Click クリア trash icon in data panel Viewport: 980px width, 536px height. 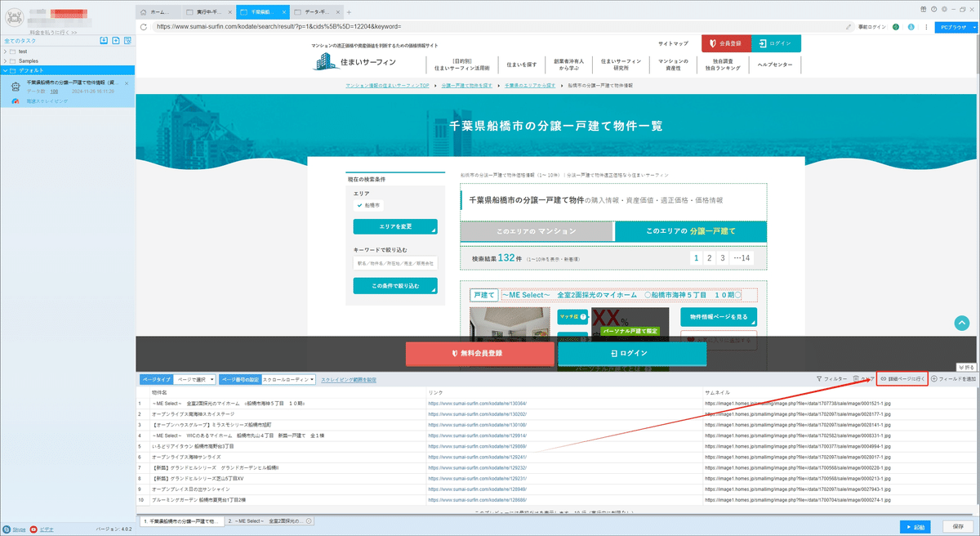[862, 379]
